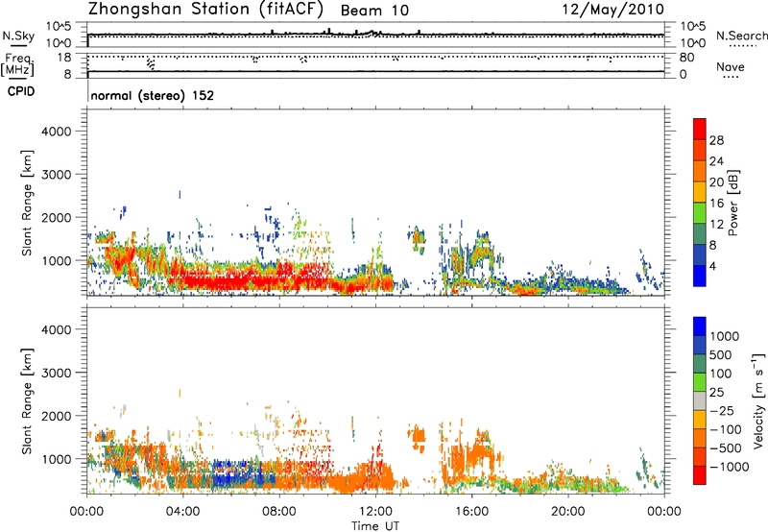Click the "12" label on the power colorbar
The height and width of the screenshot is (532, 768).
(x=716, y=225)
